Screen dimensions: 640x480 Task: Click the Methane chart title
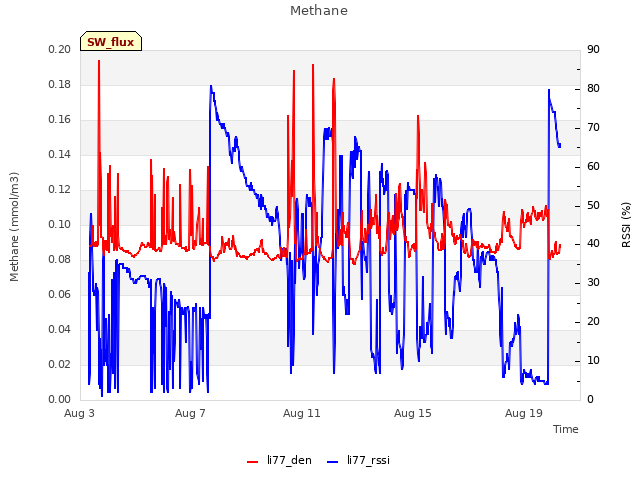tap(319, 11)
